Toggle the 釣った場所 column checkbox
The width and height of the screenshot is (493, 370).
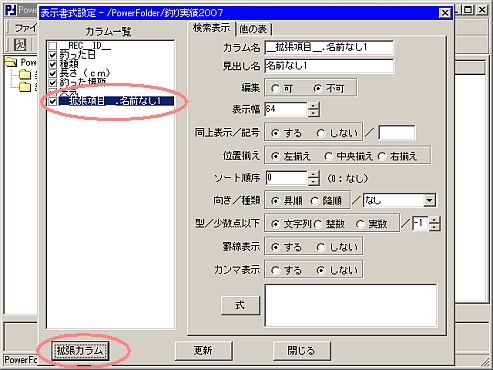[53, 82]
